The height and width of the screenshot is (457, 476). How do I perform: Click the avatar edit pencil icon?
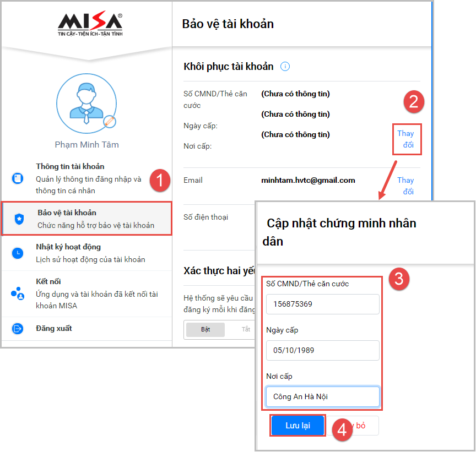click(x=110, y=121)
